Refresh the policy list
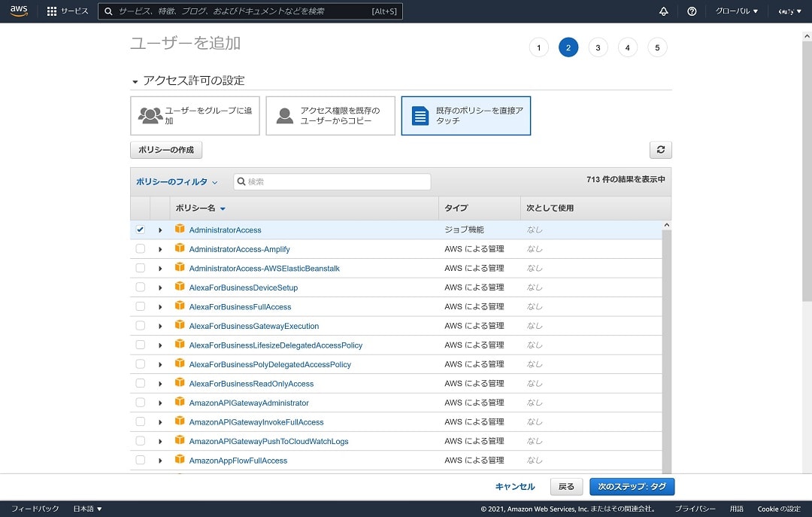Screen dimensions: 812x517 (661, 149)
